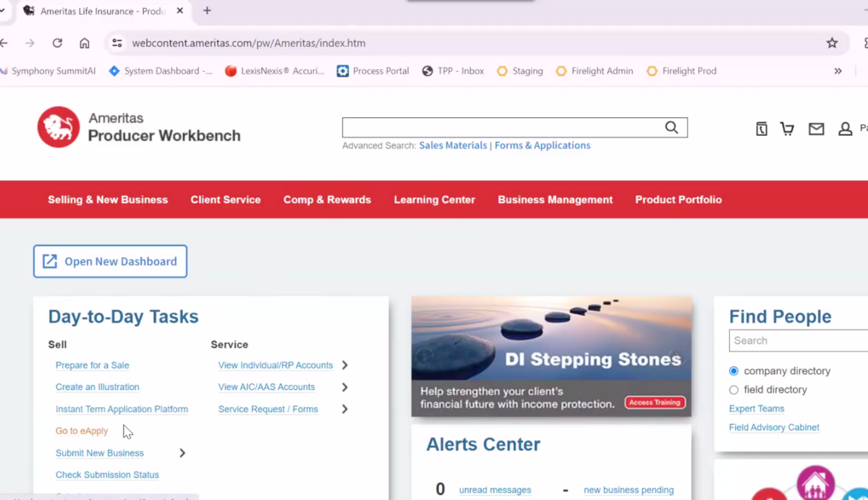Click the search magnifier icon
Viewport: 868px width, 500px height.
pos(671,127)
